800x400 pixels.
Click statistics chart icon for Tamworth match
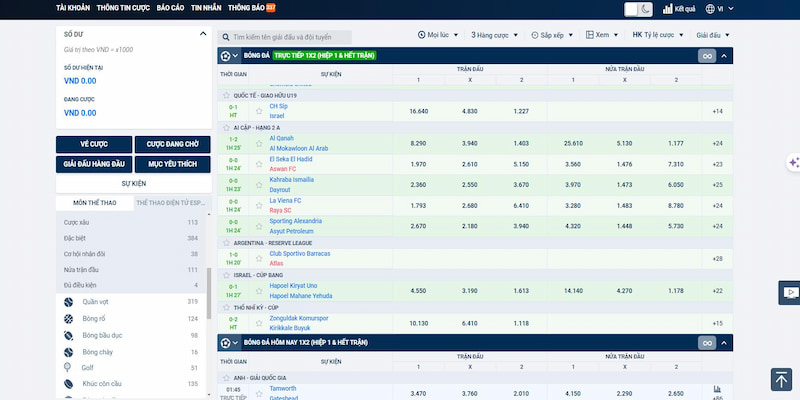click(x=717, y=389)
